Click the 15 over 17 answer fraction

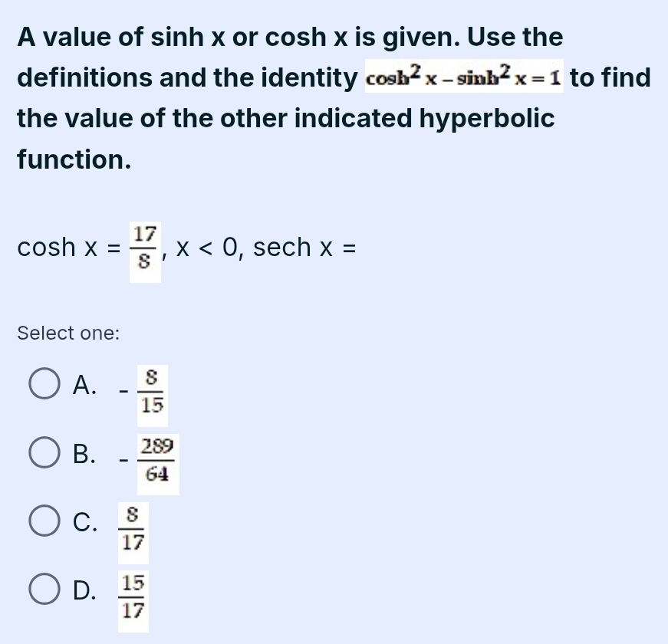[x=133, y=596]
